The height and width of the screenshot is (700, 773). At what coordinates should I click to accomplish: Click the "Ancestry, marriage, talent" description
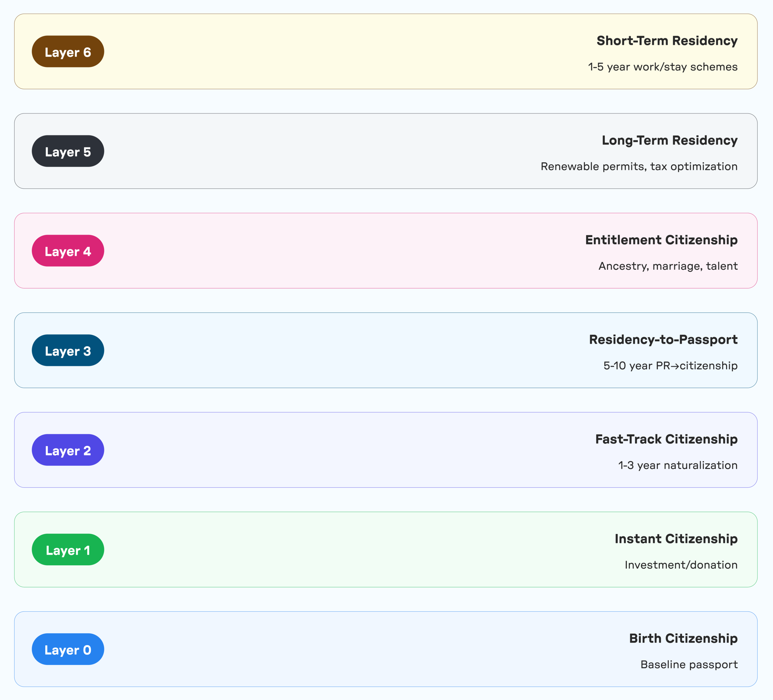pos(668,266)
